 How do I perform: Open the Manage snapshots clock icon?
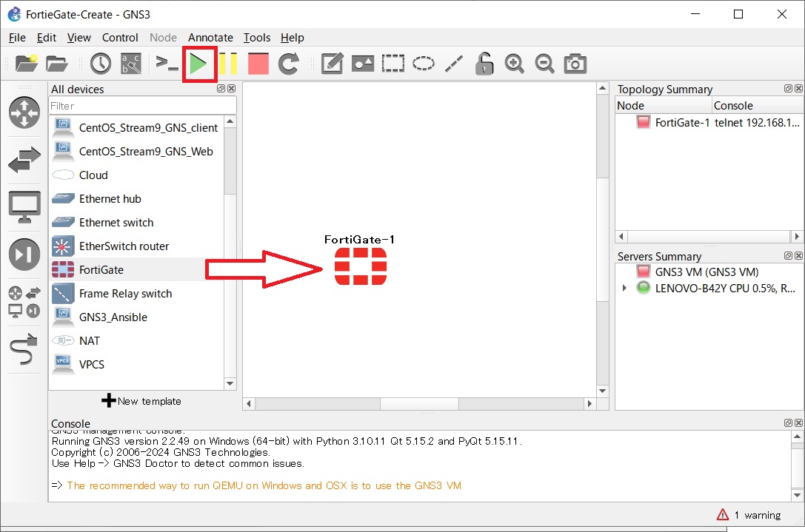point(101,64)
